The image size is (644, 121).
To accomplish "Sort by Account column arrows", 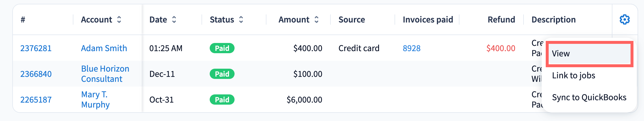I will (x=119, y=20).
